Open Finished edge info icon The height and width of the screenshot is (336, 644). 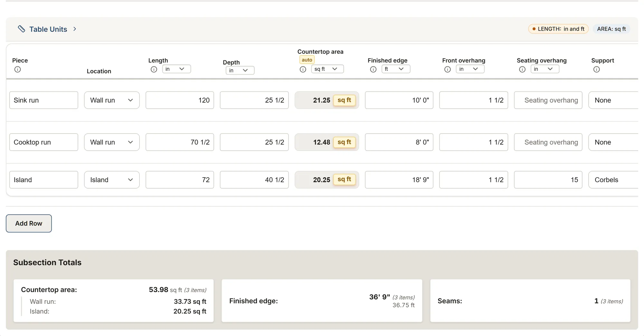click(373, 70)
